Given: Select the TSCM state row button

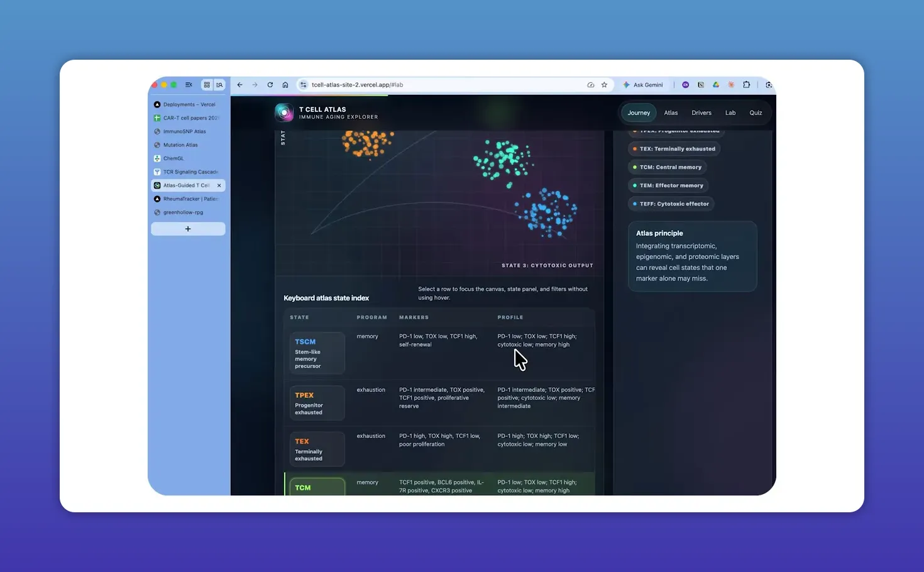Looking at the screenshot, I should [317, 353].
